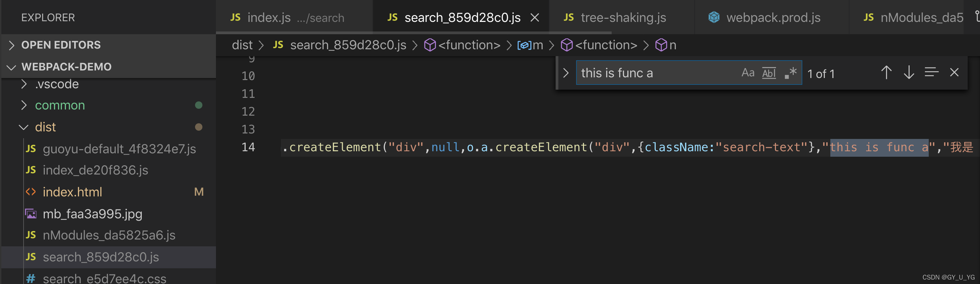Click green status dot on common folder
The height and width of the screenshot is (284, 980).
coord(199,105)
